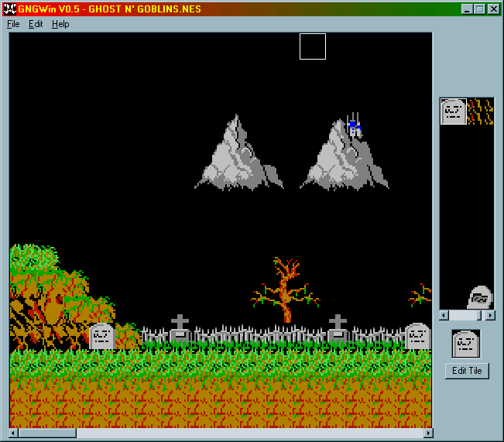The image size is (504, 442).
Task: Click the palette horizontal scrollbar thumb
Action: click(479, 315)
